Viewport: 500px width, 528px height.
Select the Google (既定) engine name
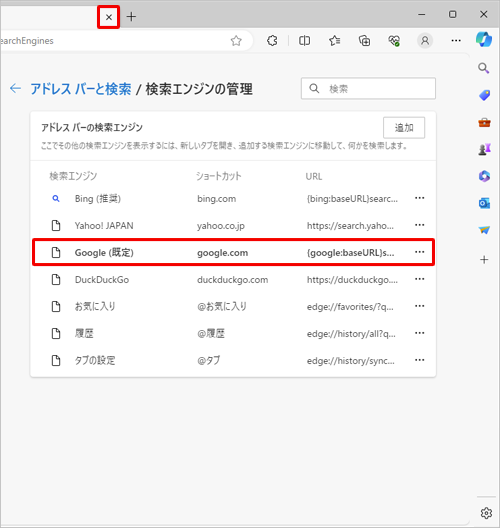[104, 253]
